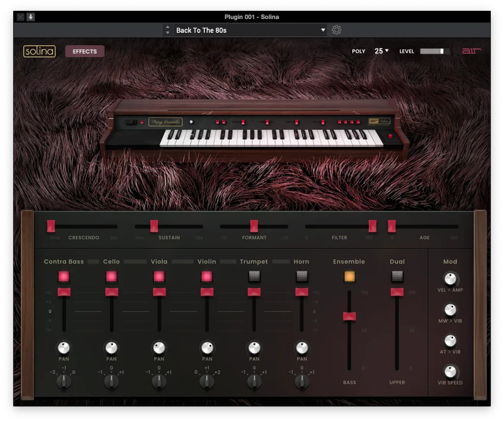Click the Violin PAN knob
Screen dimensions: 504x422
207,348
